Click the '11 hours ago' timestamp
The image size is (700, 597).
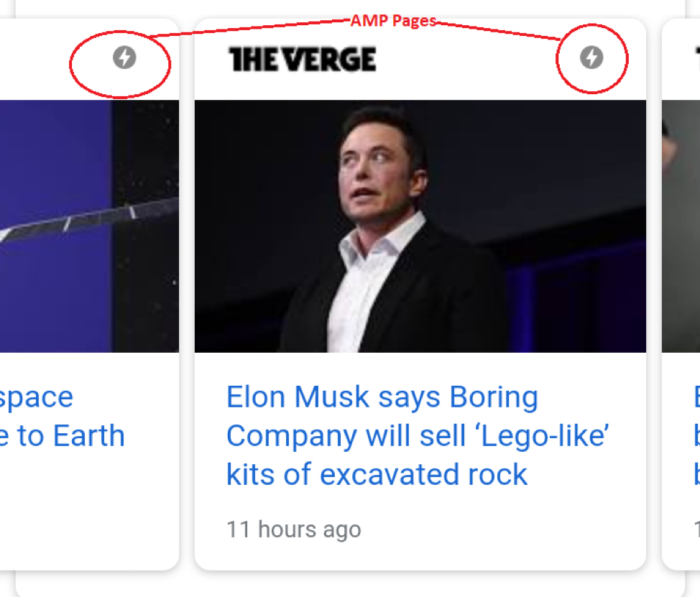[293, 529]
